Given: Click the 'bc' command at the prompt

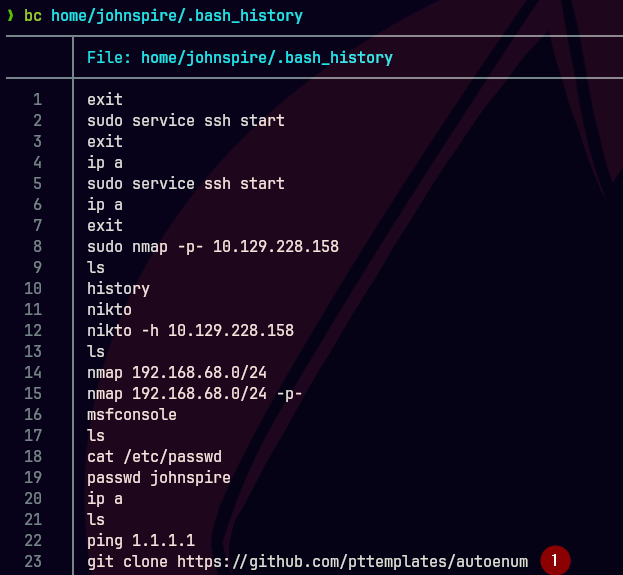Looking at the screenshot, I should point(33,16).
